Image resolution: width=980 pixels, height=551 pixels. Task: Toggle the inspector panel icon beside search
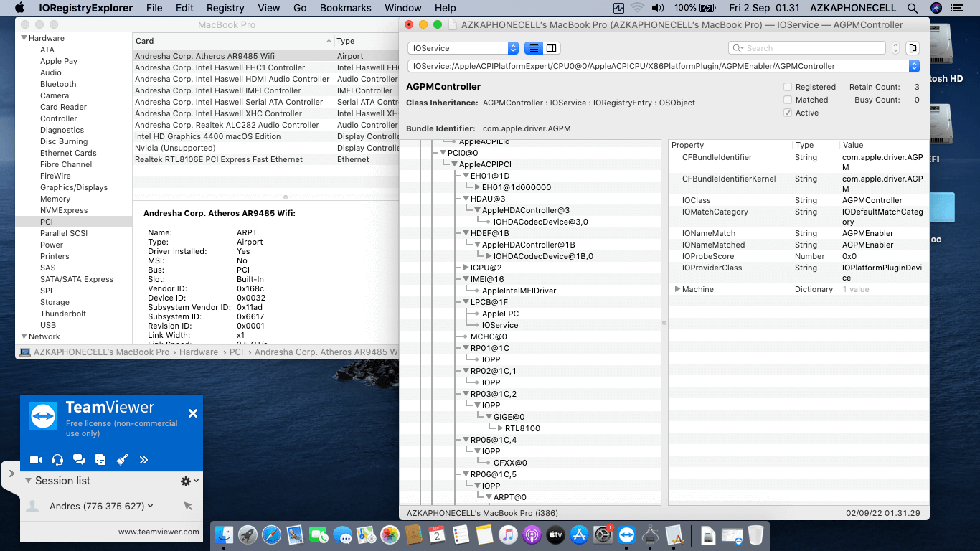[x=912, y=48]
